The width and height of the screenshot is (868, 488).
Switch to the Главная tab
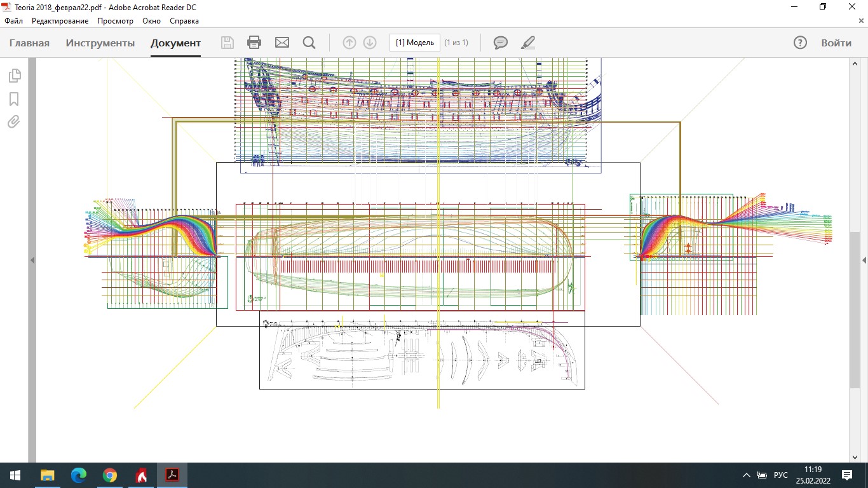point(29,43)
